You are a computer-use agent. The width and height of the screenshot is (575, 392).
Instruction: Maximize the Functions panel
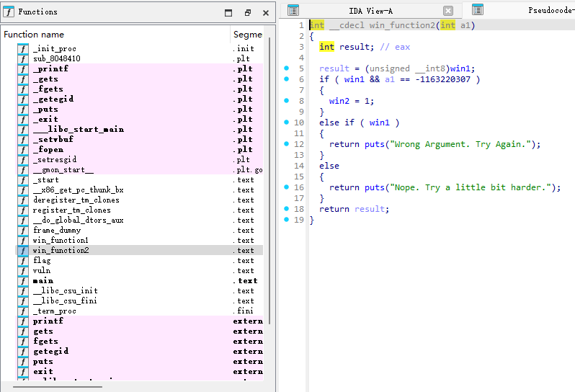228,12
